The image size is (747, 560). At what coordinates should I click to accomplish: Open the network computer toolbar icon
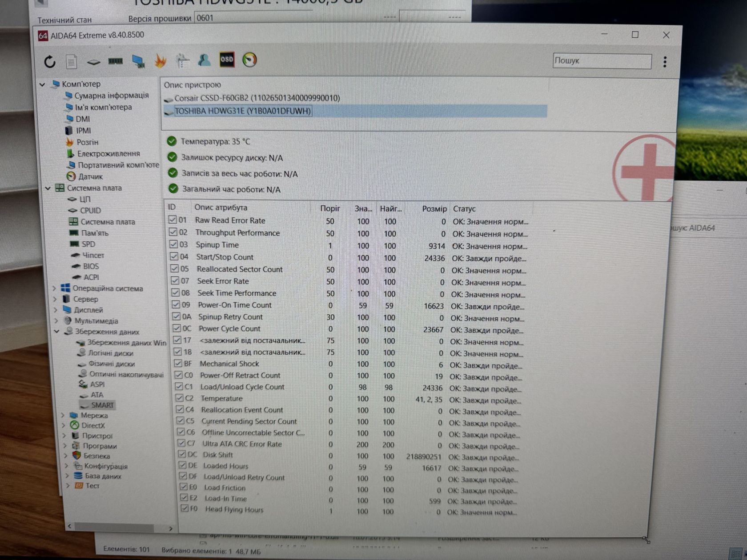click(x=138, y=61)
